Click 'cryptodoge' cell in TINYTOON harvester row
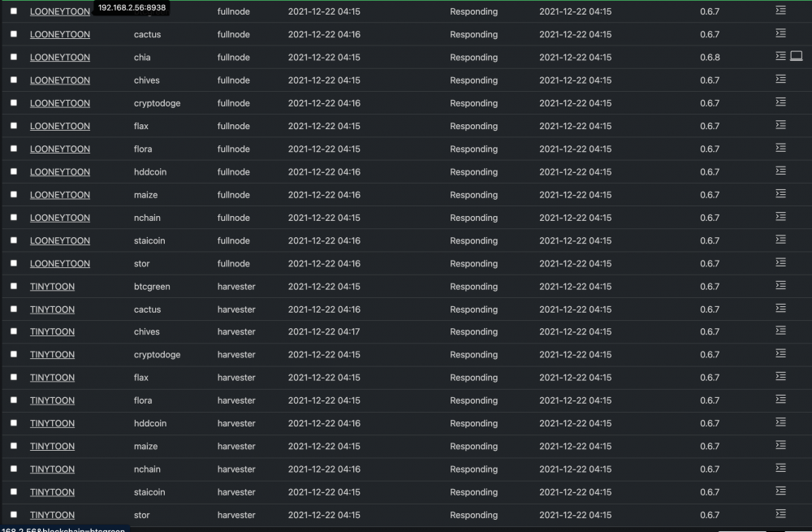Viewport: 812px width, 532px height. click(158, 355)
